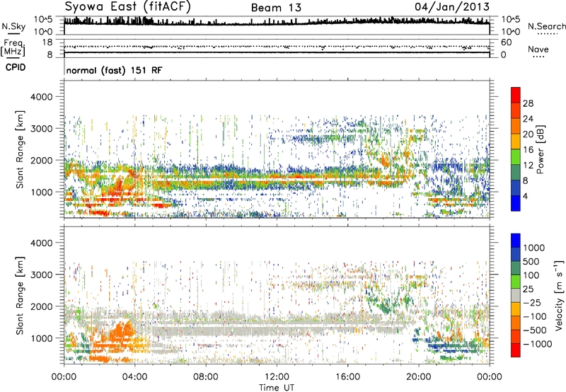Viewport: 566px width, 392px height.
Task: Click the 'Nave' legend label
Action: [538, 50]
